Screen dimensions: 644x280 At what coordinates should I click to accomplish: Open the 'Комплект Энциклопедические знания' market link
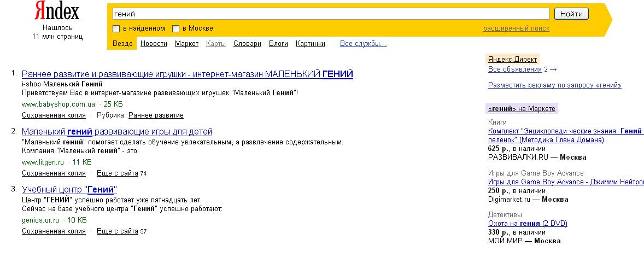[x=566, y=136]
